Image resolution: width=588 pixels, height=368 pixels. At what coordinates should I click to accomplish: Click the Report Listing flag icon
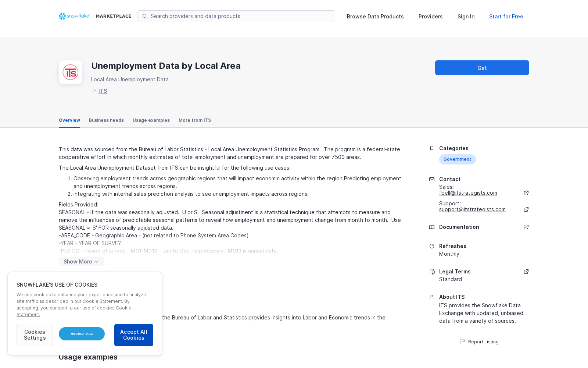(463, 342)
